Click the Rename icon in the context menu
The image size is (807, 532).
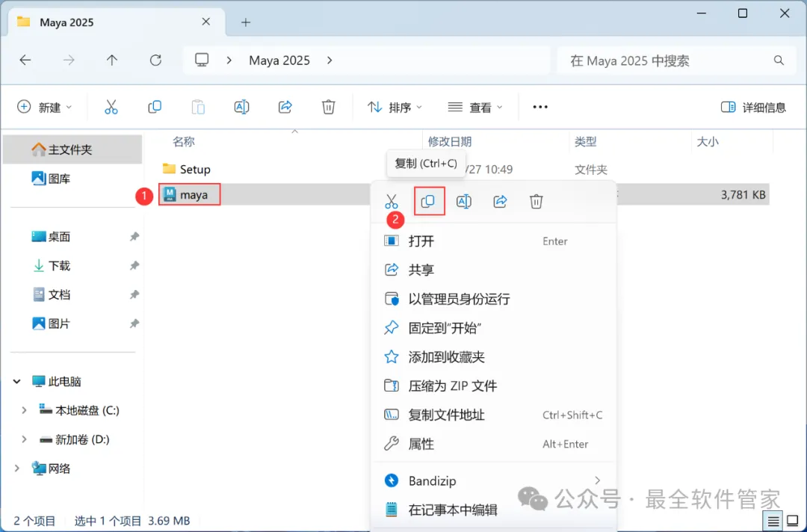464,201
